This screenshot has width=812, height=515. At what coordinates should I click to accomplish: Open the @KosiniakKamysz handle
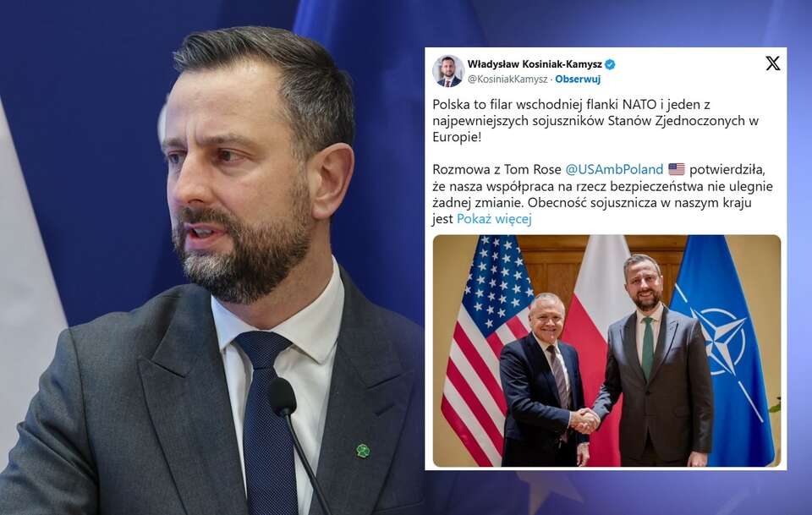(507, 79)
